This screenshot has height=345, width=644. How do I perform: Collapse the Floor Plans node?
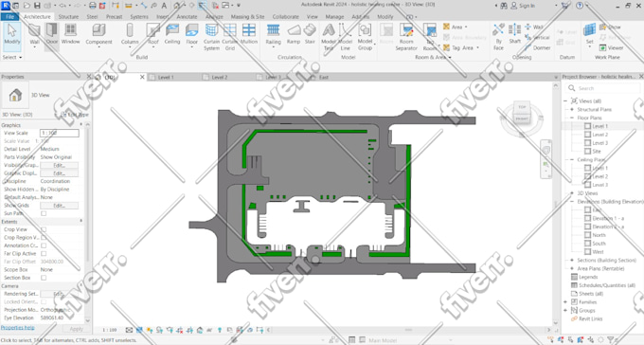[572, 118]
